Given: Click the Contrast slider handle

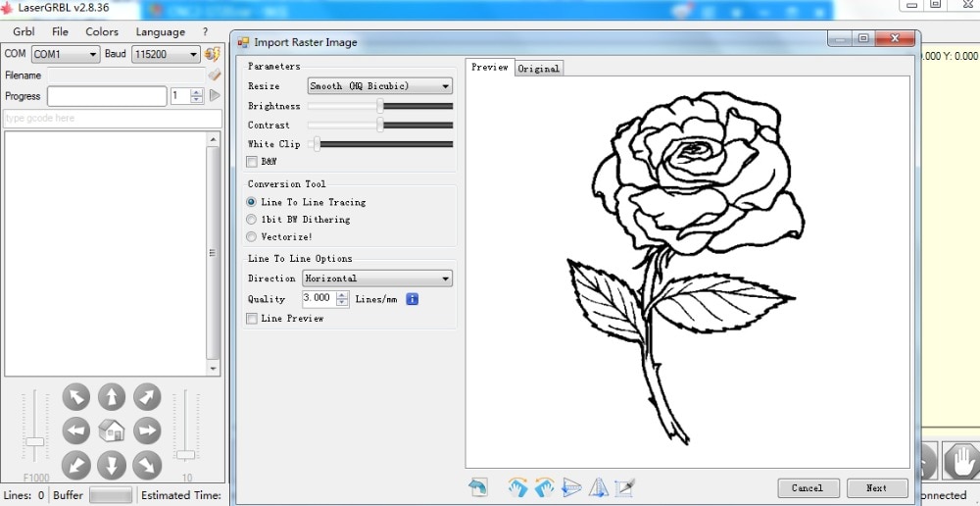Looking at the screenshot, I should 380,126.
